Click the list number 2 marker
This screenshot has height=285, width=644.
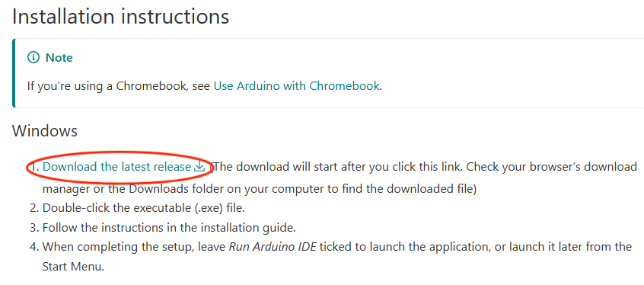34,208
